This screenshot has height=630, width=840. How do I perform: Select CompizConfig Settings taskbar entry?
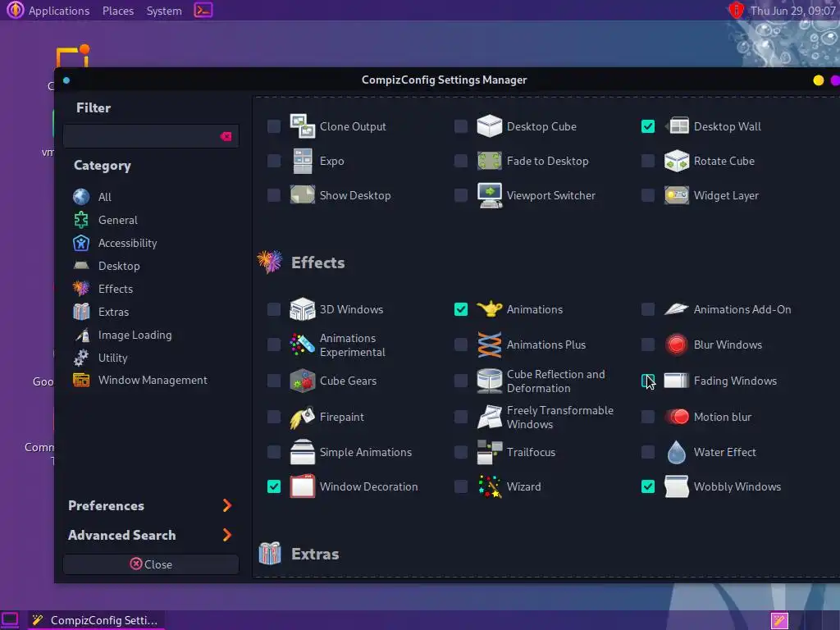coord(96,620)
